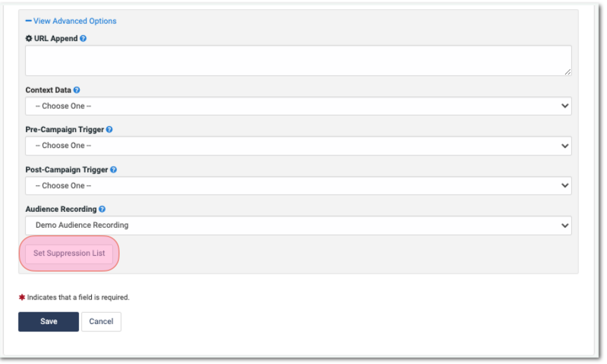Click Audience Recording help icon
The height and width of the screenshot is (364, 607).
tap(102, 209)
